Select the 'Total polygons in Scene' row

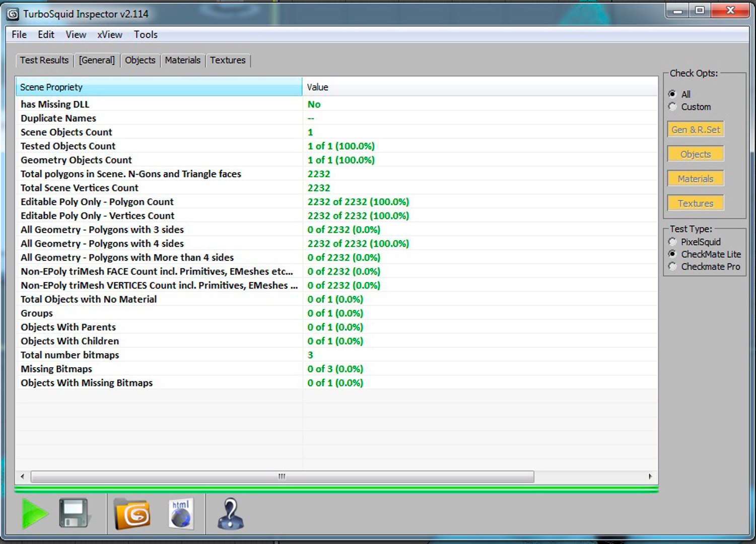336,174
